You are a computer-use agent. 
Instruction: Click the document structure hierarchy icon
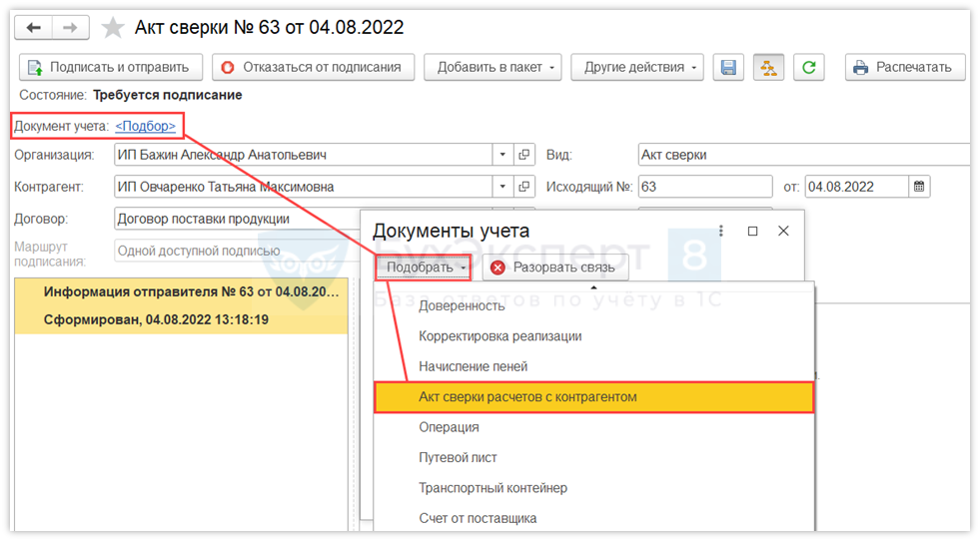pos(768,68)
